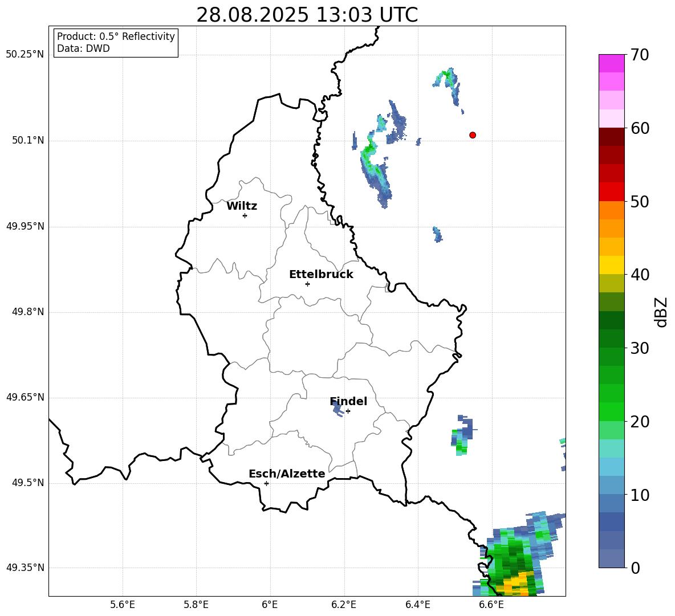Viewport: 675px width, 616px height.
Task: Click the dBZ colorbar axis label
Action: coord(661,312)
